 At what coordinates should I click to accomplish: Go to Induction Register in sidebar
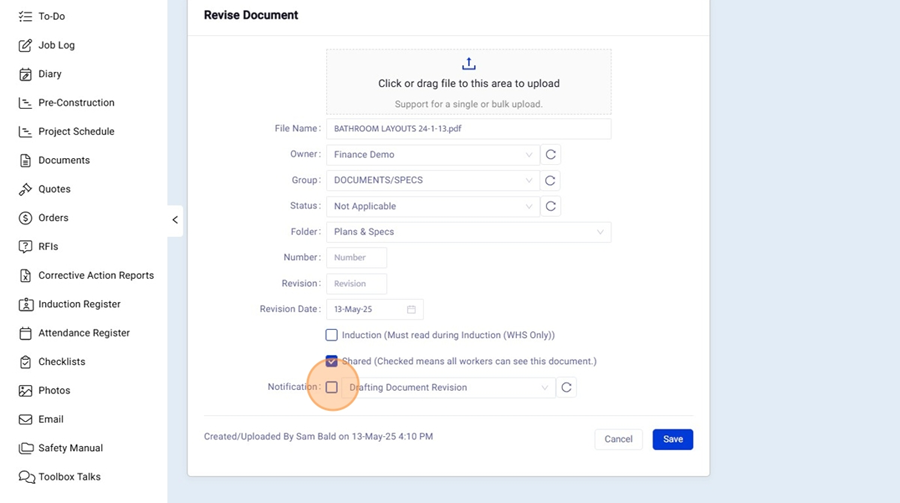click(x=79, y=304)
